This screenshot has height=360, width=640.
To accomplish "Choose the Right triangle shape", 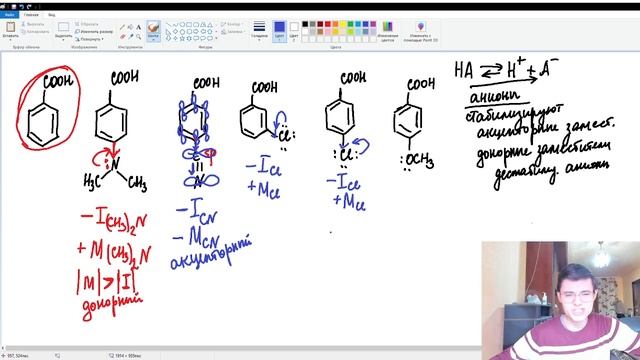I will point(169,31).
